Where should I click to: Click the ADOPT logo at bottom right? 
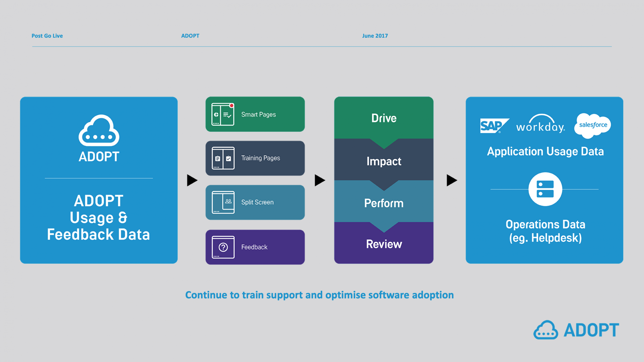(x=576, y=330)
